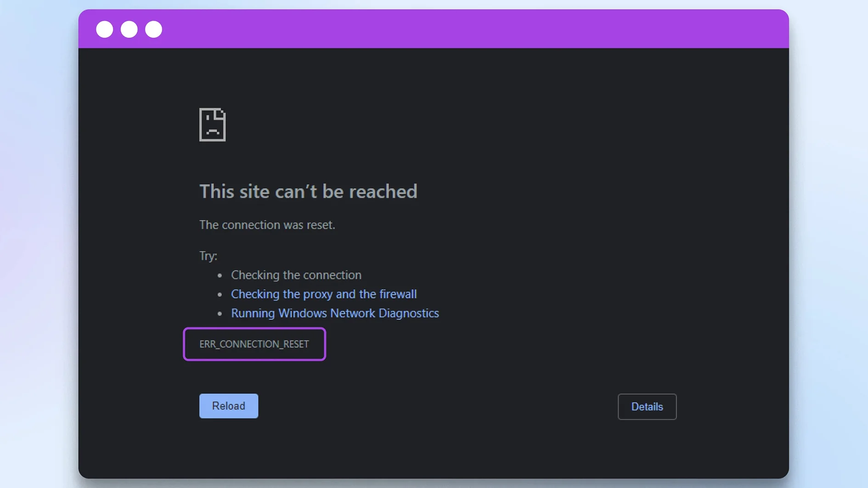Click the sad document page icon
The width and height of the screenshot is (868, 488).
212,124
